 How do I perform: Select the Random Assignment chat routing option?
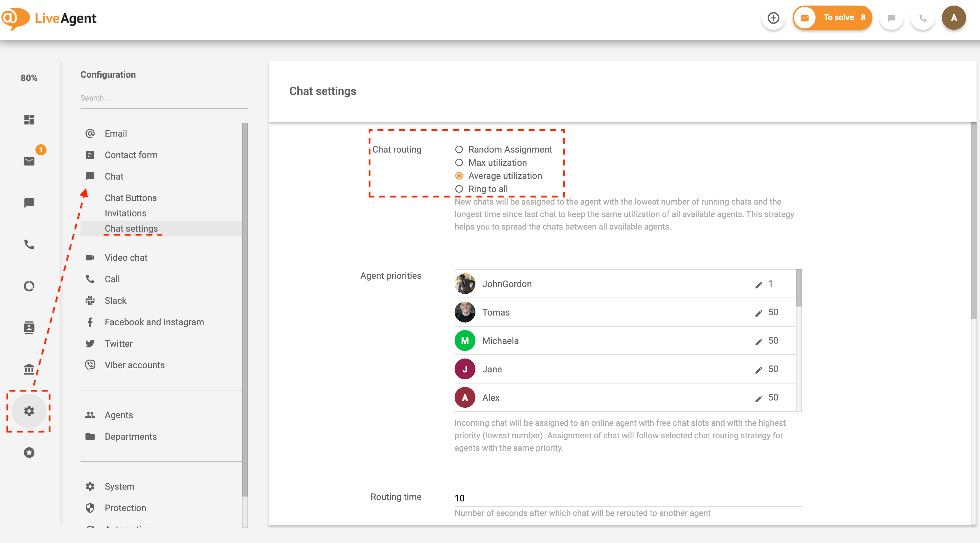point(459,149)
